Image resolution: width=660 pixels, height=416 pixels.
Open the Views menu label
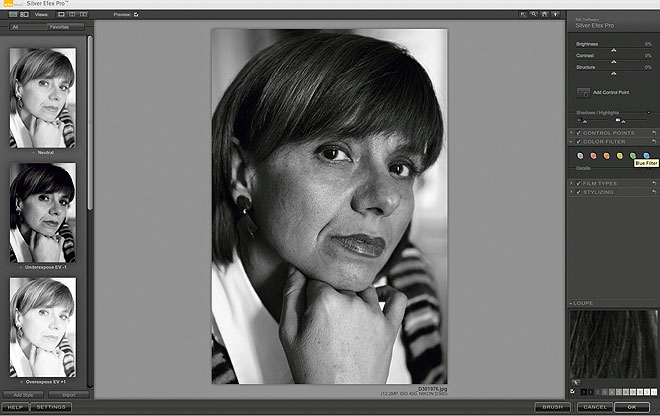pyautogui.click(x=41, y=14)
